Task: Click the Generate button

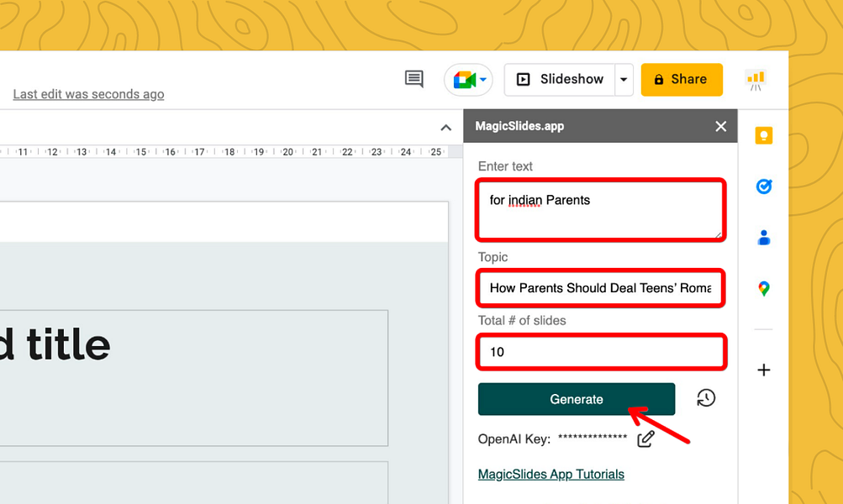Action: pyautogui.click(x=577, y=399)
